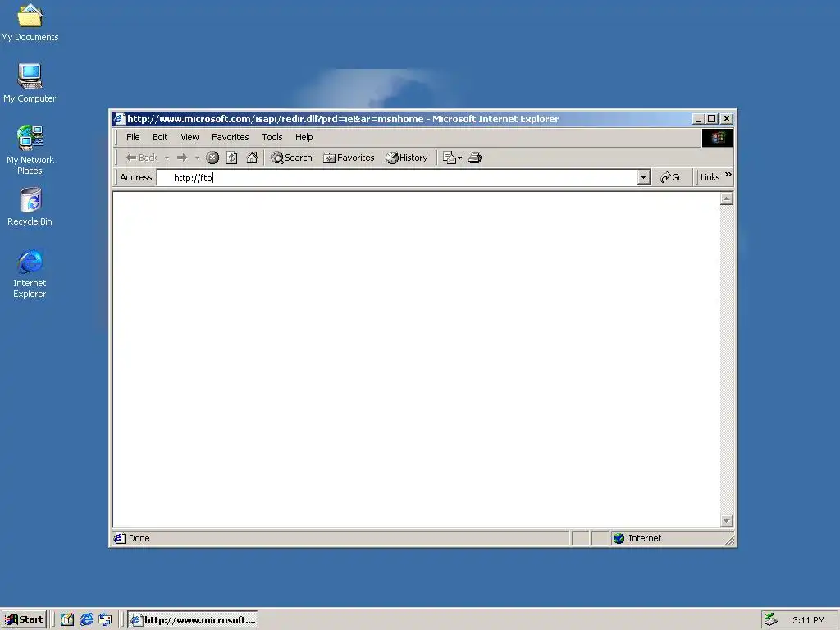Open the Search pane
This screenshot has width=840, height=630.
(x=291, y=157)
